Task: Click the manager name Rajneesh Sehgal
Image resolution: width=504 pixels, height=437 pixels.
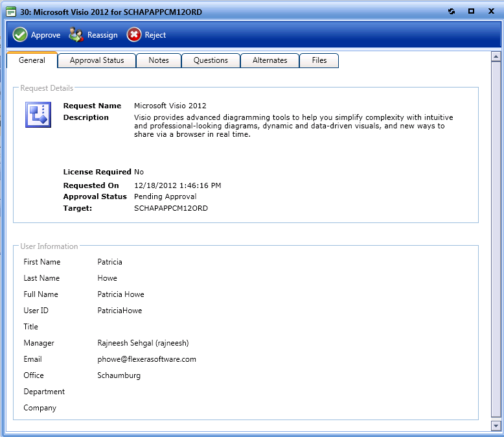Action: (143, 343)
